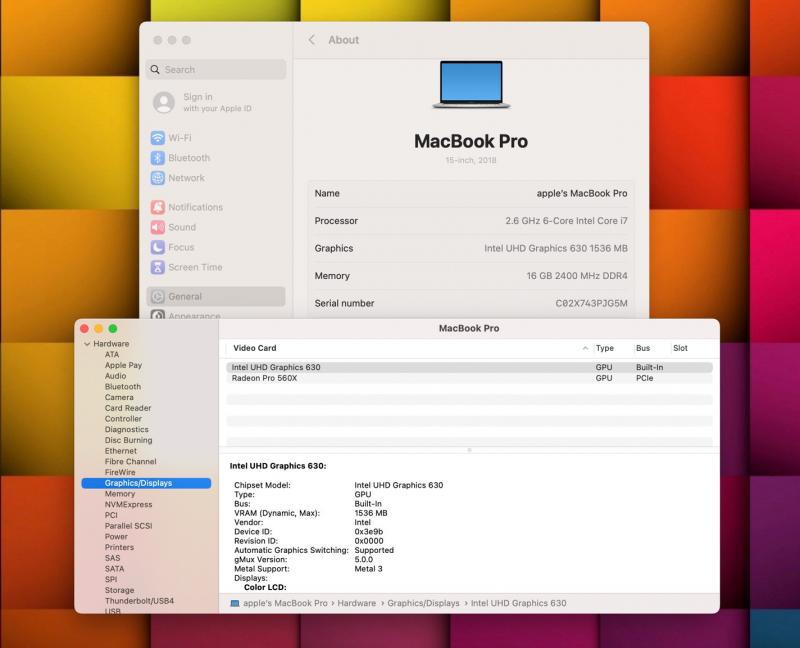Click the serial number C02X743PJG5M
Viewport: 800px width, 648px height.
pos(591,304)
